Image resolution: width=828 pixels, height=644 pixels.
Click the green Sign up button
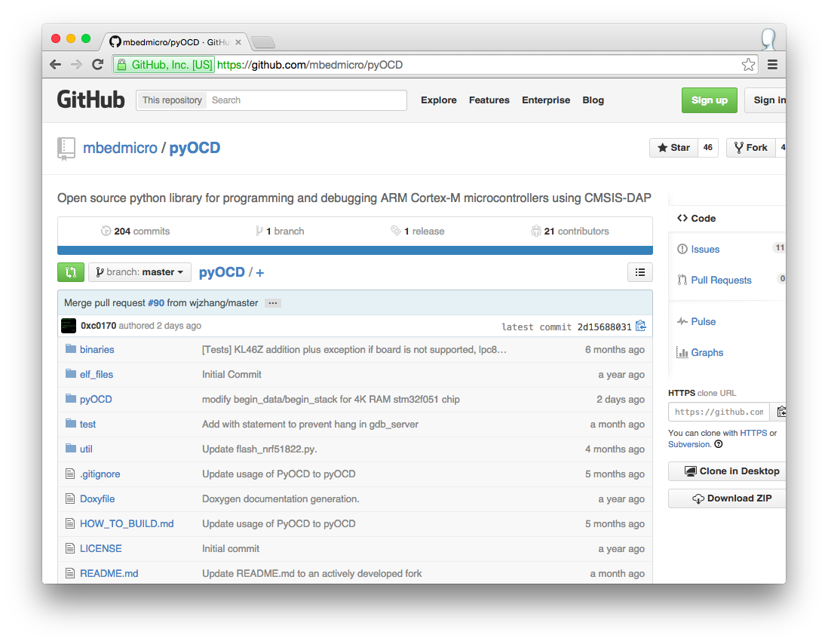click(709, 100)
